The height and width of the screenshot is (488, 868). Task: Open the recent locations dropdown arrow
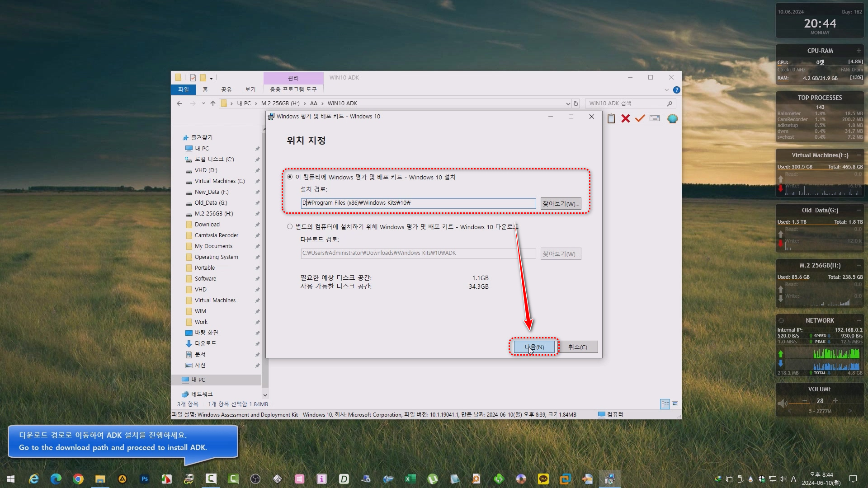(x=203, y=103)
